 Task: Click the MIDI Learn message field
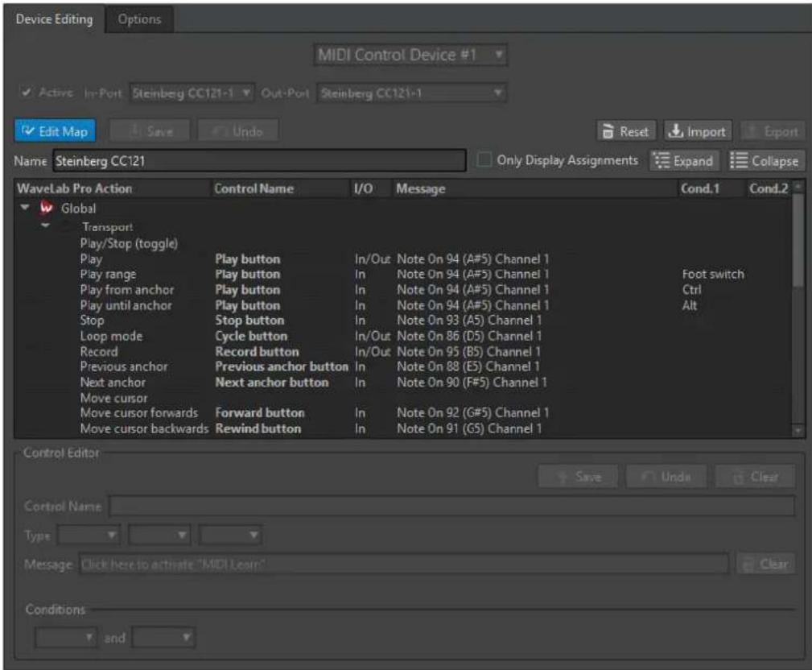tap(404, 564)
